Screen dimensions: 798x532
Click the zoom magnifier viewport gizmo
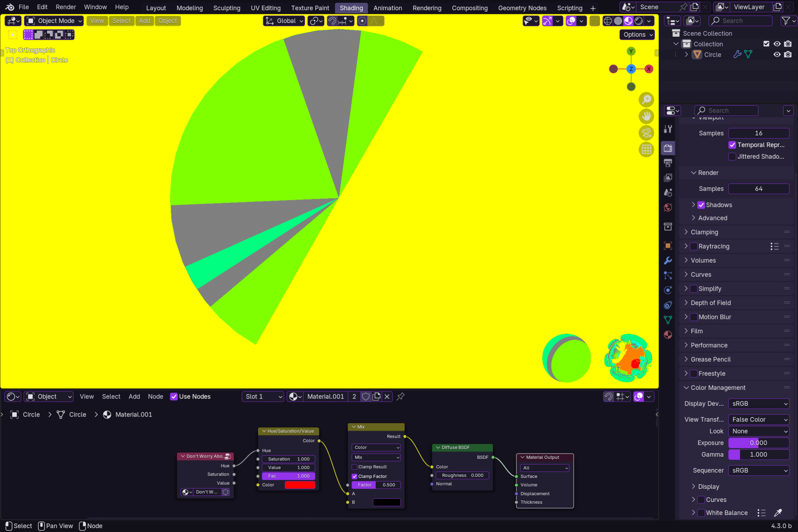[x=646, y=100]
